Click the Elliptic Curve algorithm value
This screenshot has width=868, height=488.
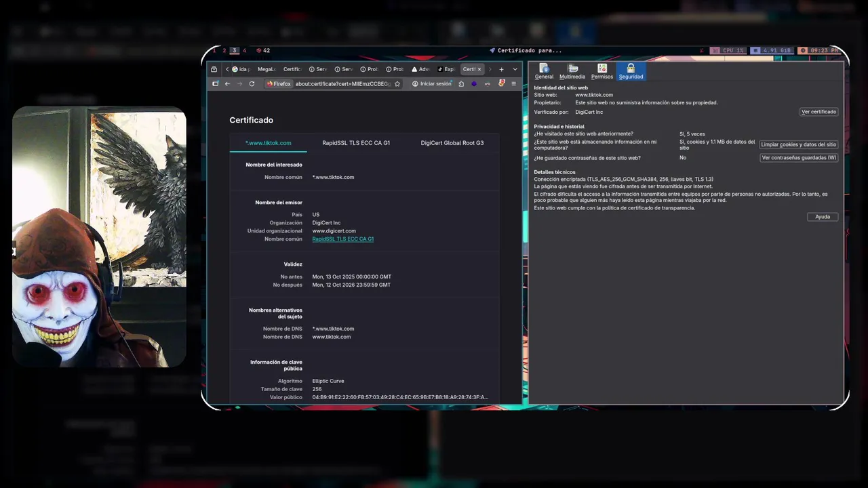coord(328,381)
